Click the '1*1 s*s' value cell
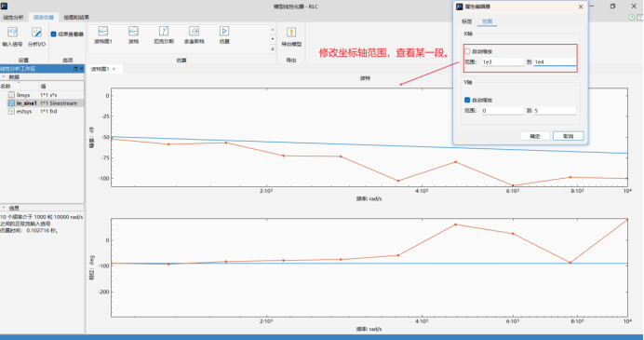644x340 pixels. point(48,95)
